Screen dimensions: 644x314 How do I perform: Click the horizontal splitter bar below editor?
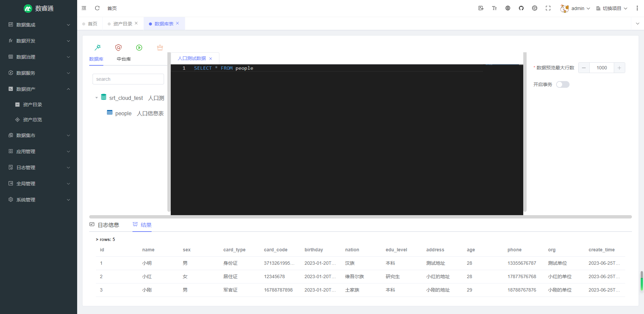(360, 217)
